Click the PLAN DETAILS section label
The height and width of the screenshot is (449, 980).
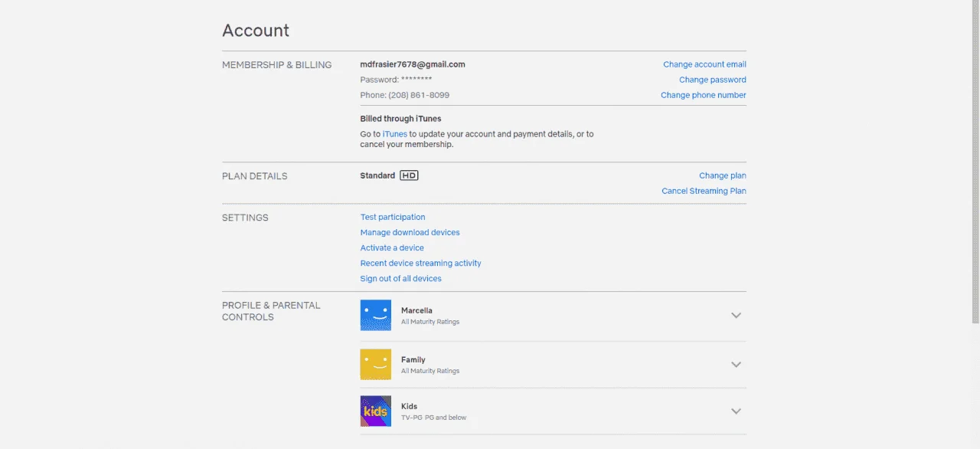coord(255,176)
